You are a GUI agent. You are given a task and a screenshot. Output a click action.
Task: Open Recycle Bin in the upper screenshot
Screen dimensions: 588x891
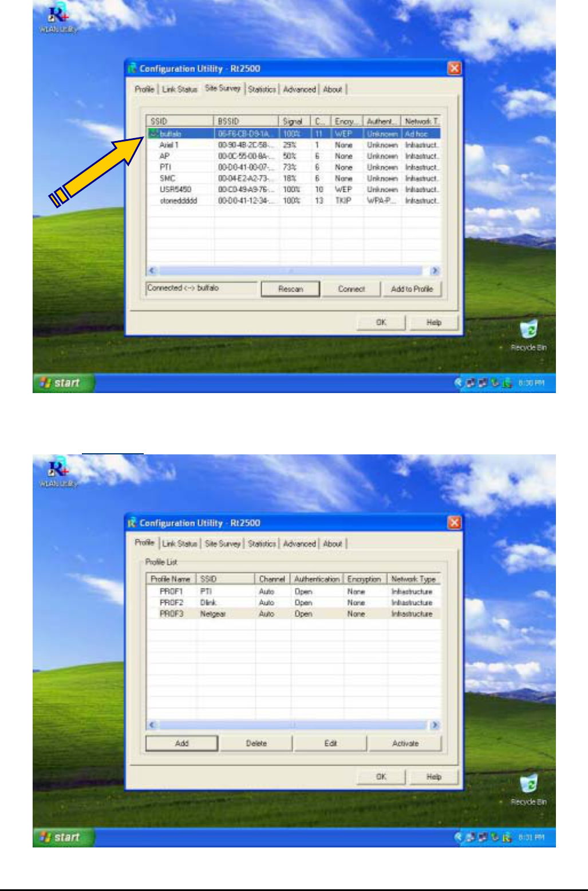click(528, 336)
